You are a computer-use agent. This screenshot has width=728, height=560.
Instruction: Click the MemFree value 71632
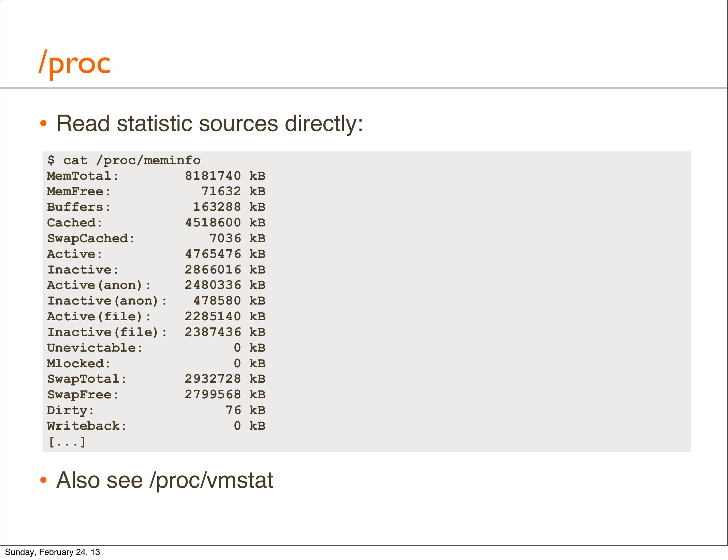tap(221, 191)
